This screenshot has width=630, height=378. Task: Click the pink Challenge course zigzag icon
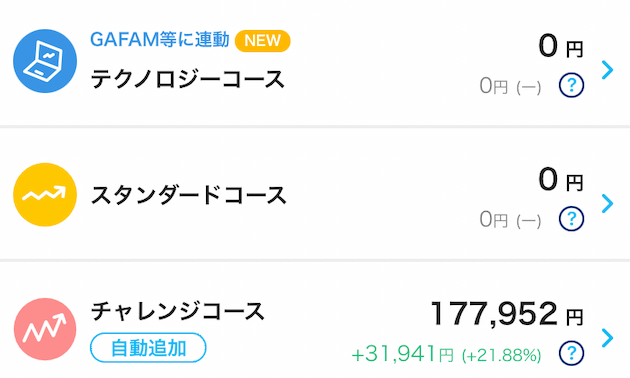(x=45, y=329)
